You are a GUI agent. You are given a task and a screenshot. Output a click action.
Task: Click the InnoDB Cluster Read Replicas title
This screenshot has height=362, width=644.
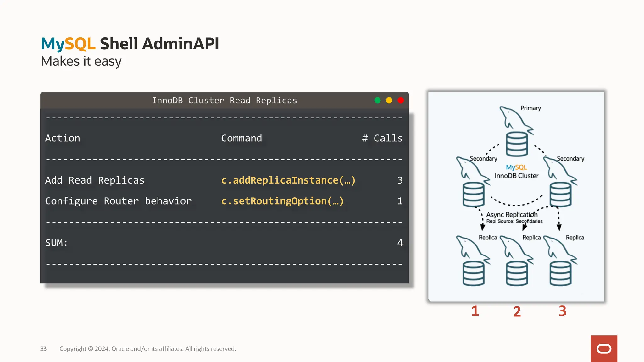pyautogui.click(x=224, y=100)
